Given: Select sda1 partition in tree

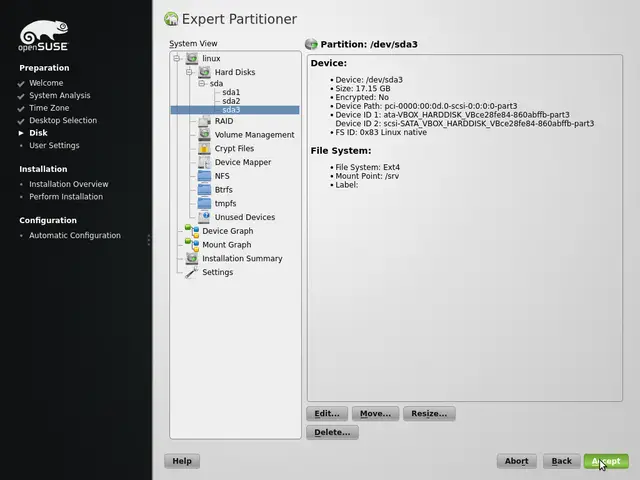Looking at the screenshot, I should pos(231,92).
